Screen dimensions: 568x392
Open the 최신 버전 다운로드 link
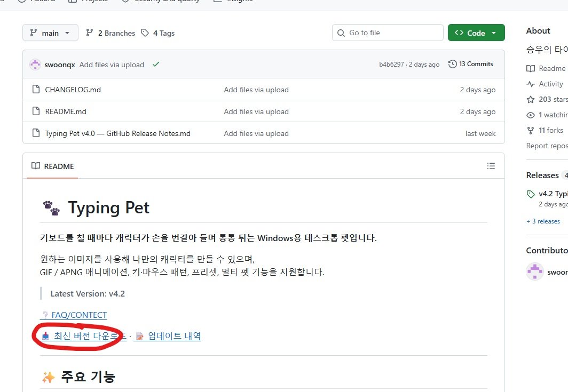click(x=84, y=336)
